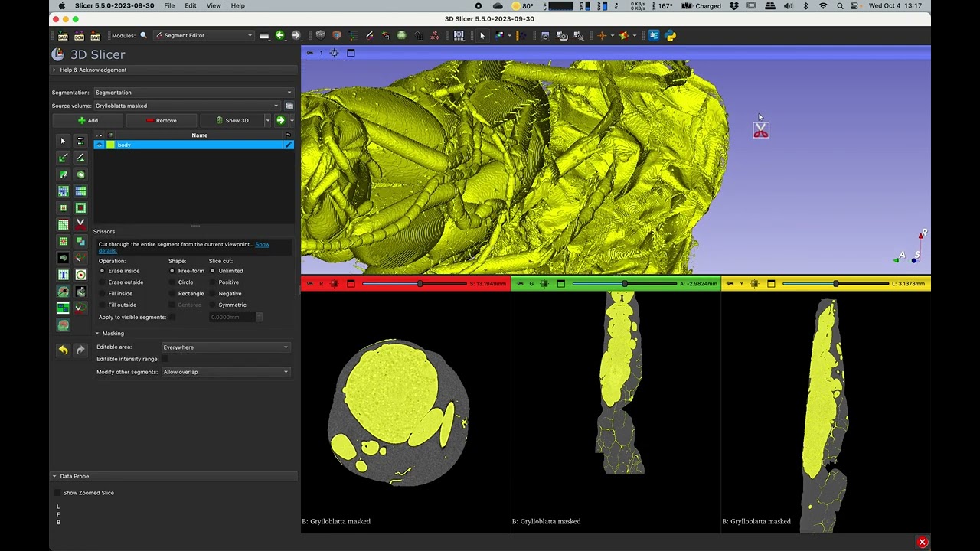
Task: Go to previous module green arrow
Action: [x=280, y=35]
